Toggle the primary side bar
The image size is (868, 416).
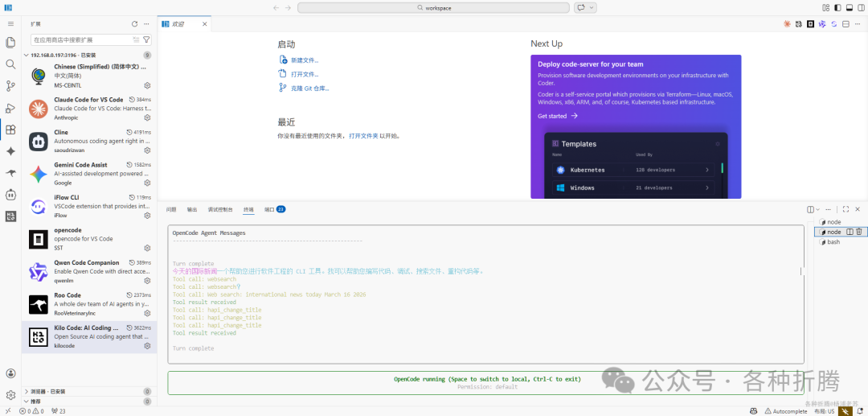coord(837,8)
